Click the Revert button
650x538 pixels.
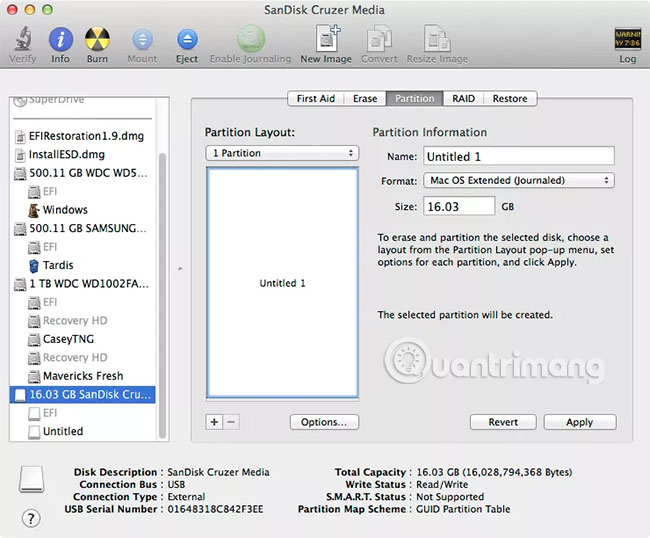point(503,422)
